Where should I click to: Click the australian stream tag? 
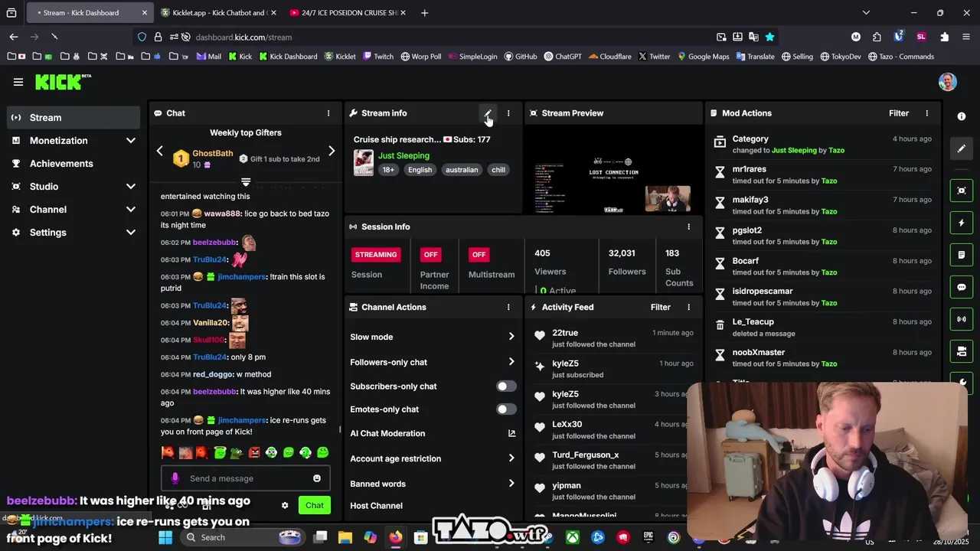coord(462,170)
